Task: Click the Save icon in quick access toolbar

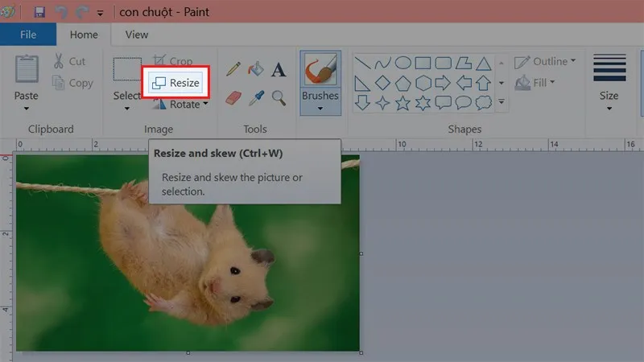Action: click(39, 12)
